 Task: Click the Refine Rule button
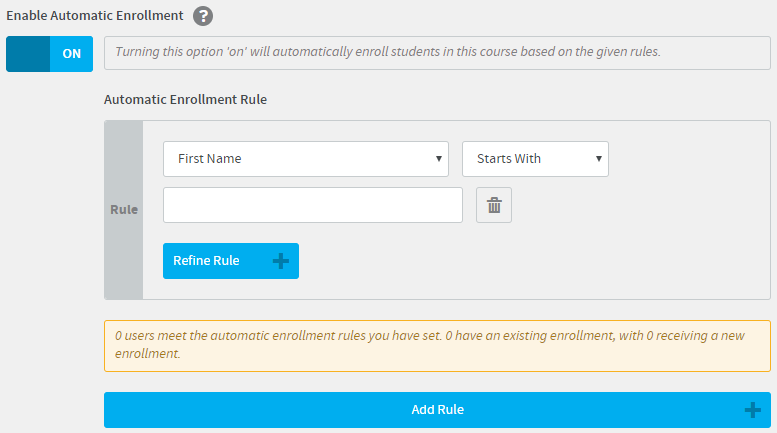click(x=231, y=261)
